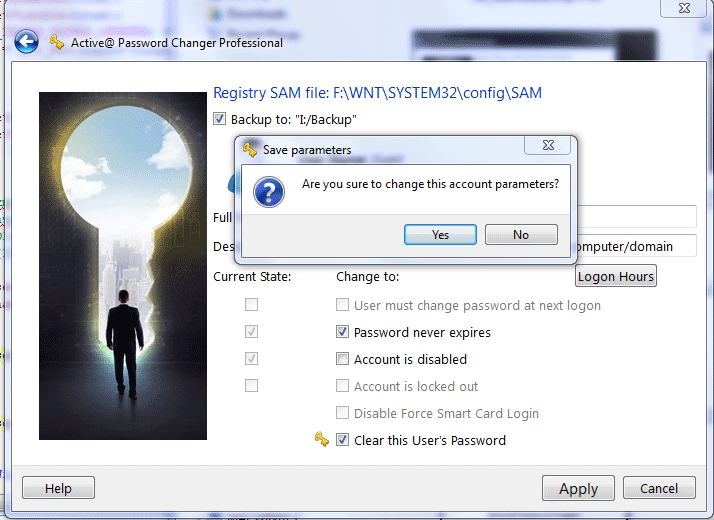Click the Full name input field
The height and width of the screenshot is (520, 714).
[x=637, y=216]
